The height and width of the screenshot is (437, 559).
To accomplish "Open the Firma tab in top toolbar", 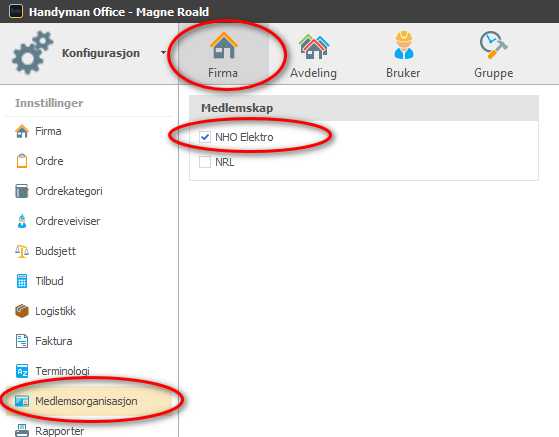I will (223, 54).
